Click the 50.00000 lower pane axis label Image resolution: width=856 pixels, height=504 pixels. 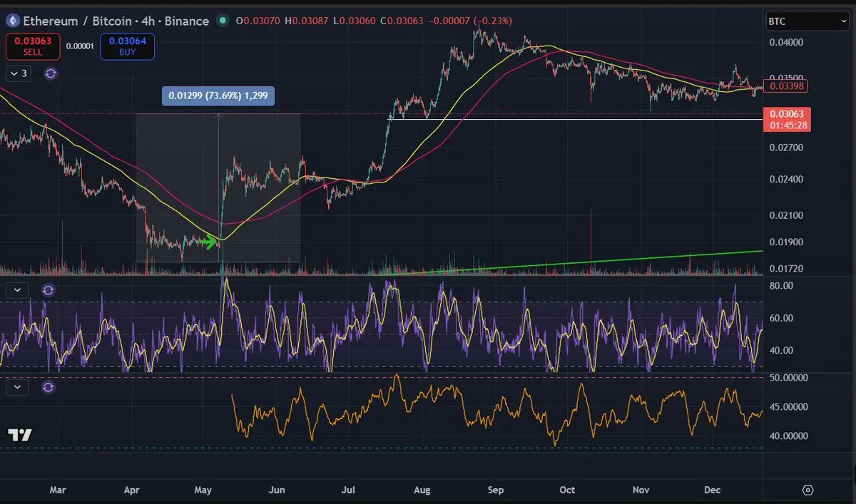coord(788,378)
